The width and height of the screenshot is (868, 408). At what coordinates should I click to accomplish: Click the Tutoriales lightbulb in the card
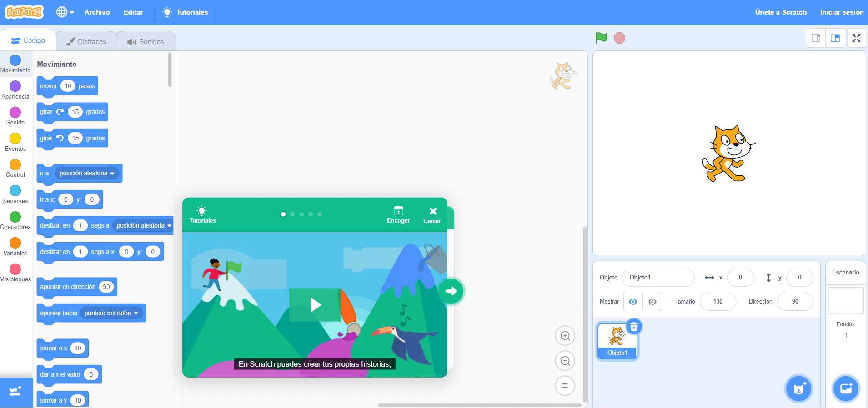coord(202,215)
